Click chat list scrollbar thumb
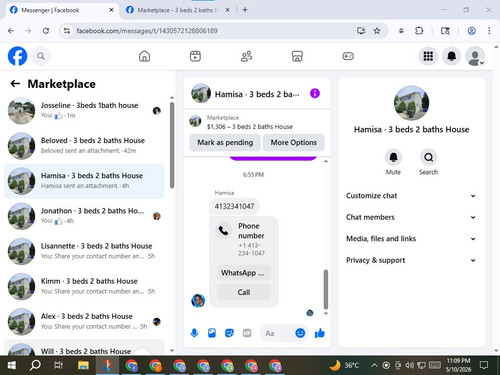 pyautogui.click(x=172, y=145)
